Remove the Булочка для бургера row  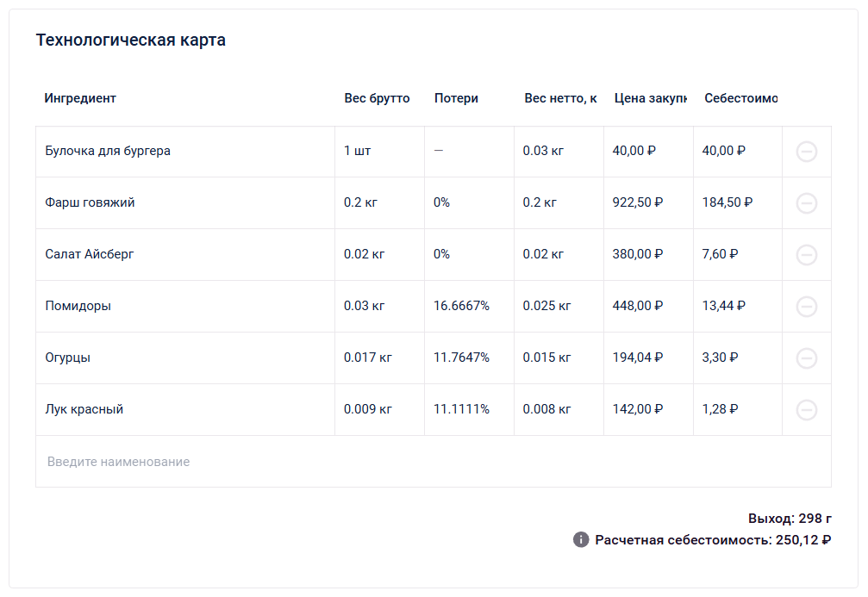[x=807, y=152]
